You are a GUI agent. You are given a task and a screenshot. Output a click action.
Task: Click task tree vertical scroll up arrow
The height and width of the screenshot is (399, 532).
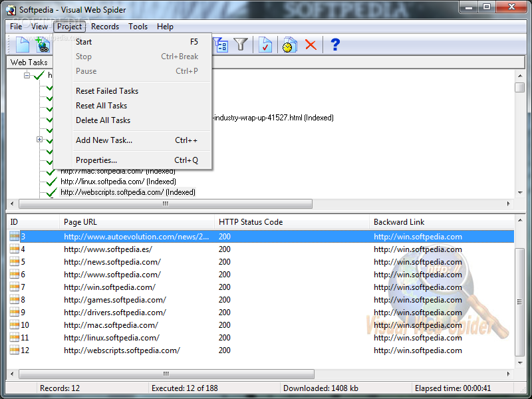click(x=520, y=75)
